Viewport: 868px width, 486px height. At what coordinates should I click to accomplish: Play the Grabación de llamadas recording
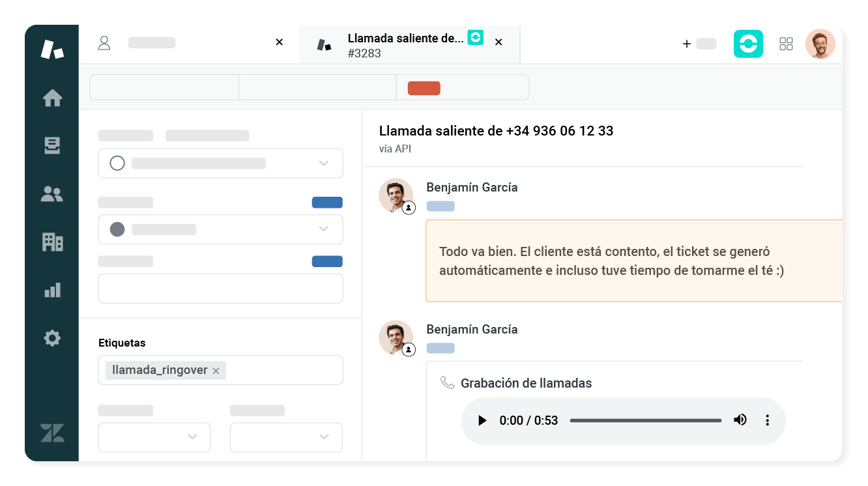coord(482,420)
